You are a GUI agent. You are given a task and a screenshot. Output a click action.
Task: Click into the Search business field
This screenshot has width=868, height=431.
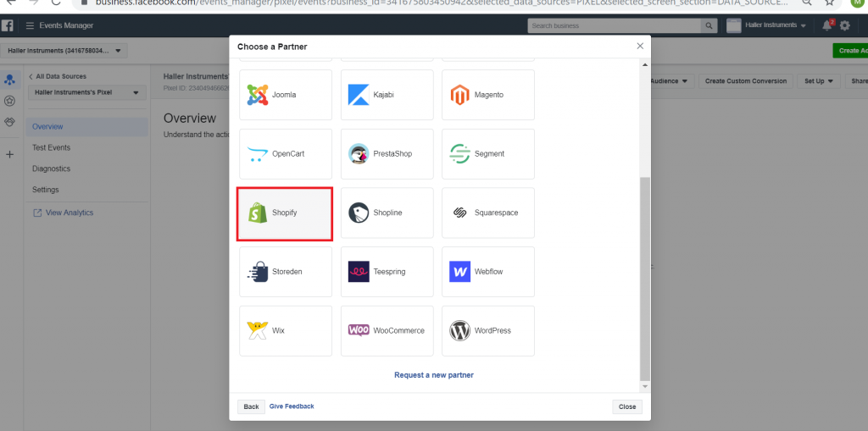pos(614,25)
